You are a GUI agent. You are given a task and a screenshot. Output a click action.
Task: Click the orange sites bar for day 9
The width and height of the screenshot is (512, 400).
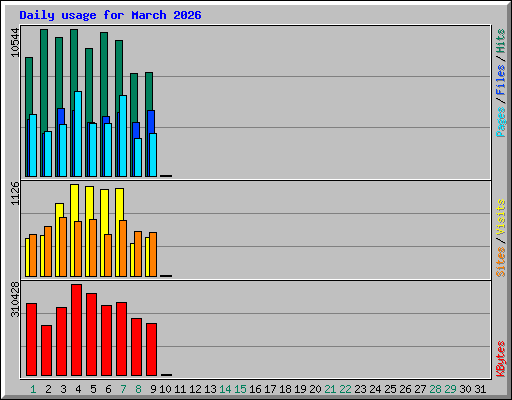(153, 255)
